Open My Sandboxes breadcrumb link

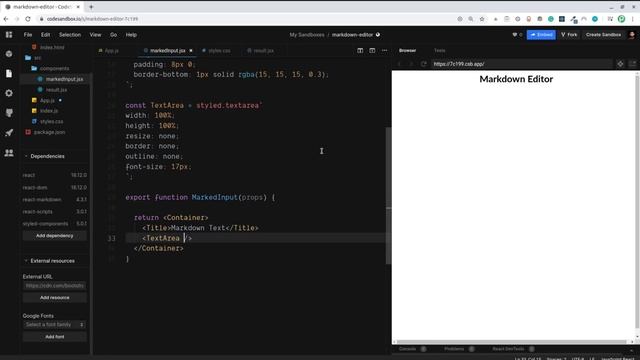(x=307, y=35)
